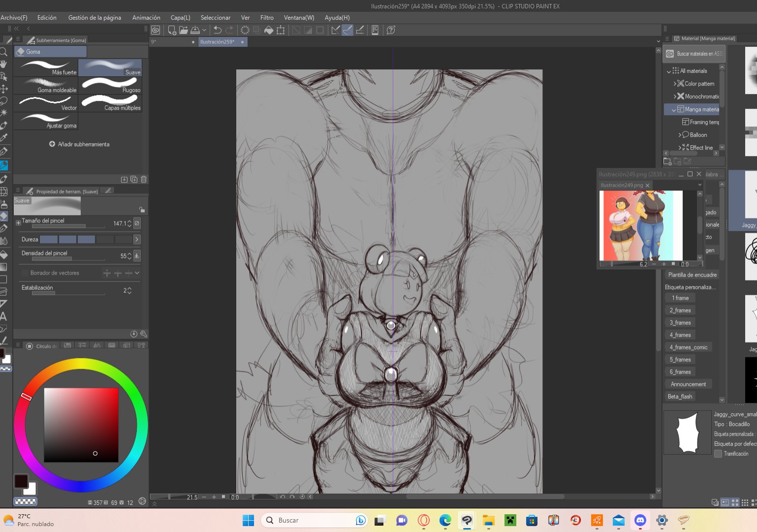Click the Save file icon
This screenshot has width=757, height=532.
(195, 30)
